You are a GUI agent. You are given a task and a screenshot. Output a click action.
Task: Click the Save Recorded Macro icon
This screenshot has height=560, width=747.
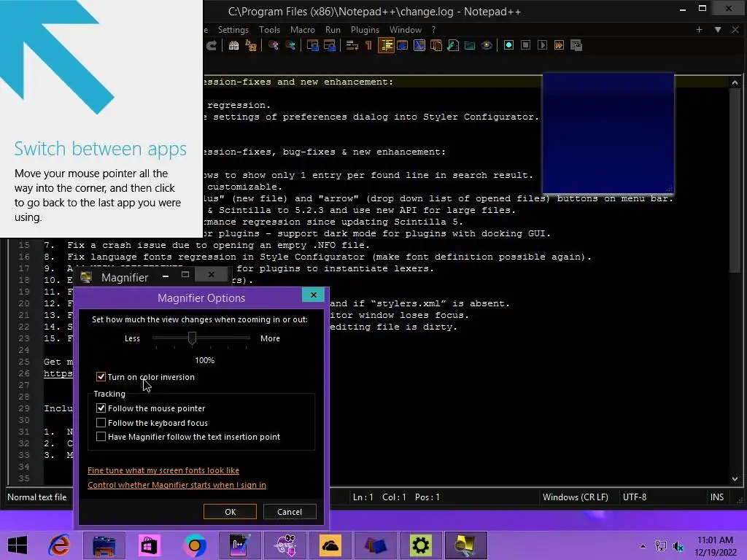pyautogui.click(x=576, y=45)
